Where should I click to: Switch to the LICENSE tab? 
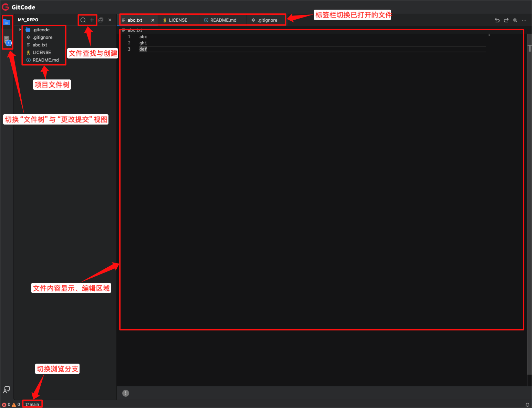point(178,20)
